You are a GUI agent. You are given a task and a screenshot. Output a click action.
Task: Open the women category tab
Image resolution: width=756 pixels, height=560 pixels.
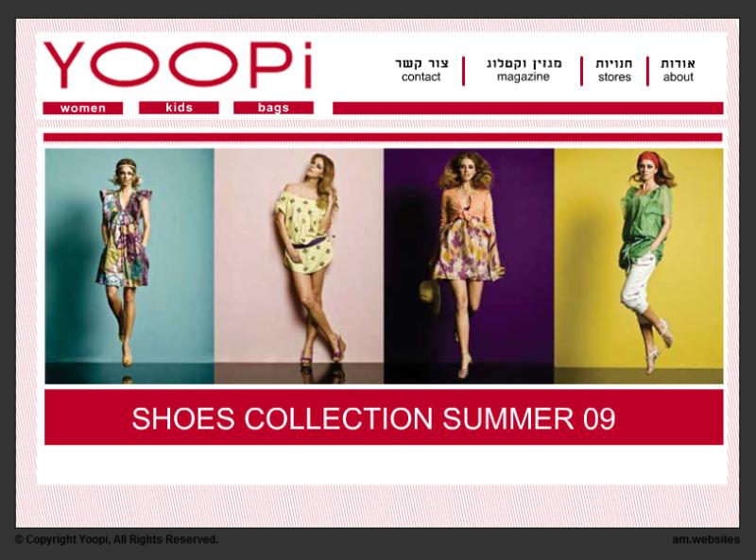coord(83,108)
